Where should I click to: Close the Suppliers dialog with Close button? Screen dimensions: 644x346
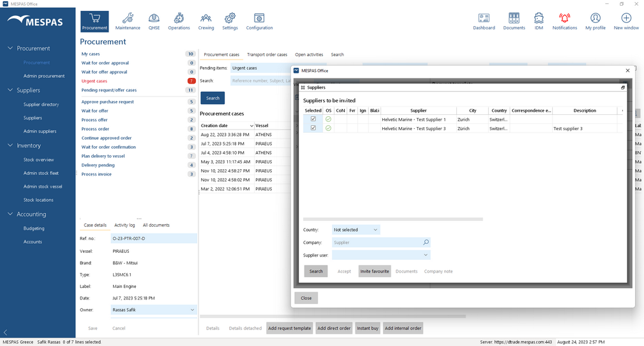coord(306,298)
